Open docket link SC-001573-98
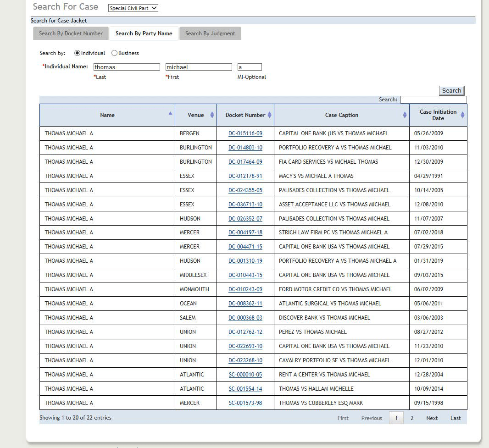This screenshot has height=448, width=489. tap(245, 403)
